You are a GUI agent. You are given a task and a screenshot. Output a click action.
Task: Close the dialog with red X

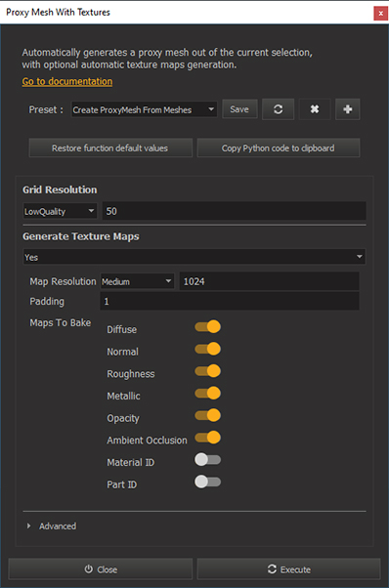click(380, 14)
